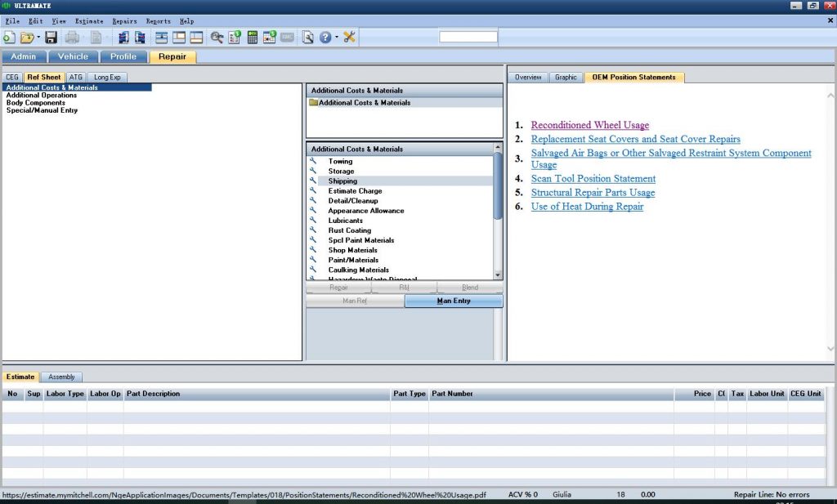Click the crossed tools settings icon
Image resolution: width=837 pixels, height=504 pixels.
click(349, 38)
